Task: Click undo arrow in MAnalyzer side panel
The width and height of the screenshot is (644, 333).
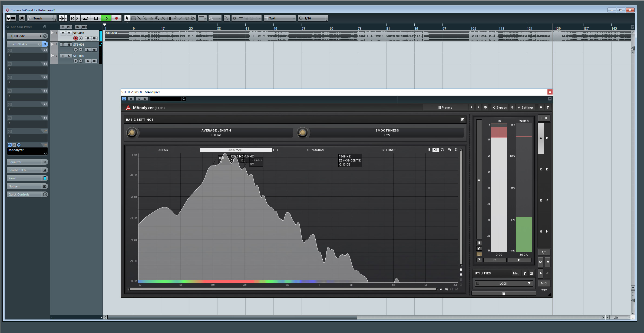Action: point(541,273)
